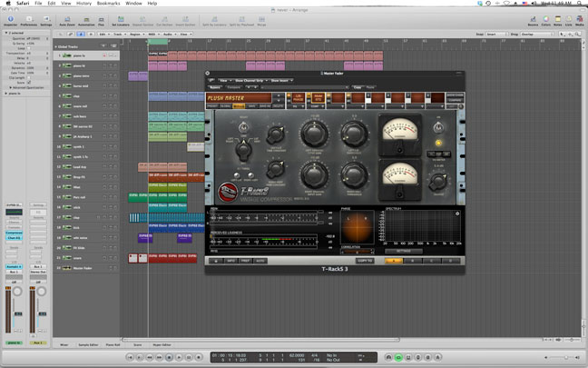Open the Bookmarks menu in the menu bar

coord(108,3)
